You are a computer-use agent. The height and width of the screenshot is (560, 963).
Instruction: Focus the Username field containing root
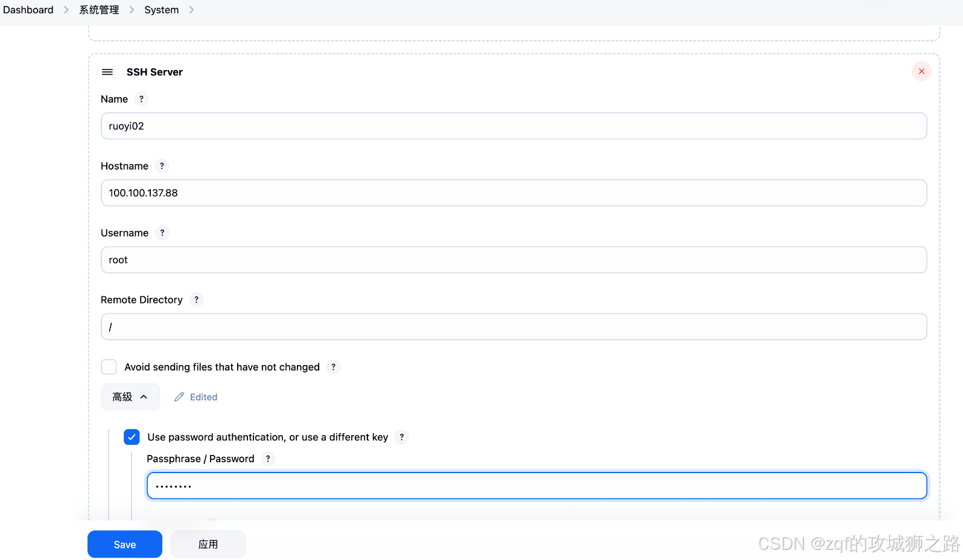pyautogui.click(x=514, y=260)
